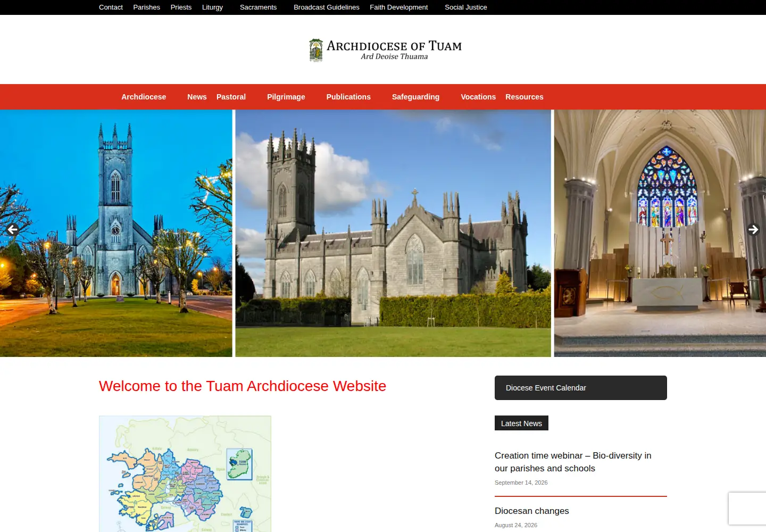This screenshot has width=766, height=532.
Task: Click the 'September 14, 2026' date text
Action: coord(521,483)
